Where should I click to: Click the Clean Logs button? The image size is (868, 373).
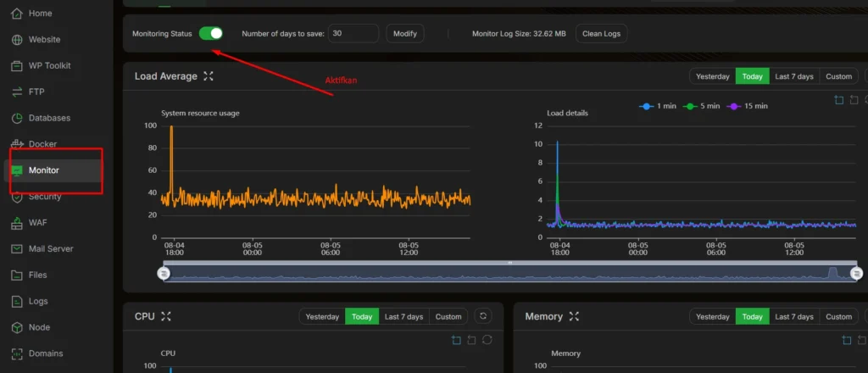[601, 33]
